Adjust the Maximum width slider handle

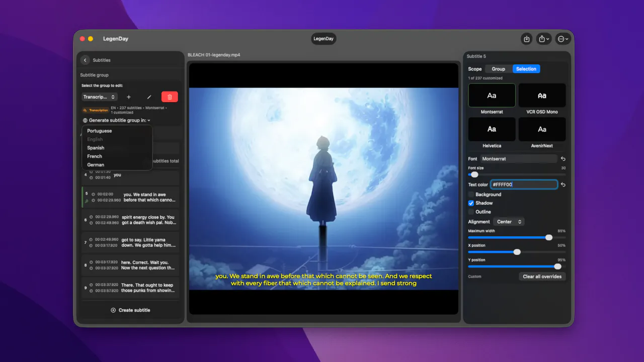click(x=549, y=237)
